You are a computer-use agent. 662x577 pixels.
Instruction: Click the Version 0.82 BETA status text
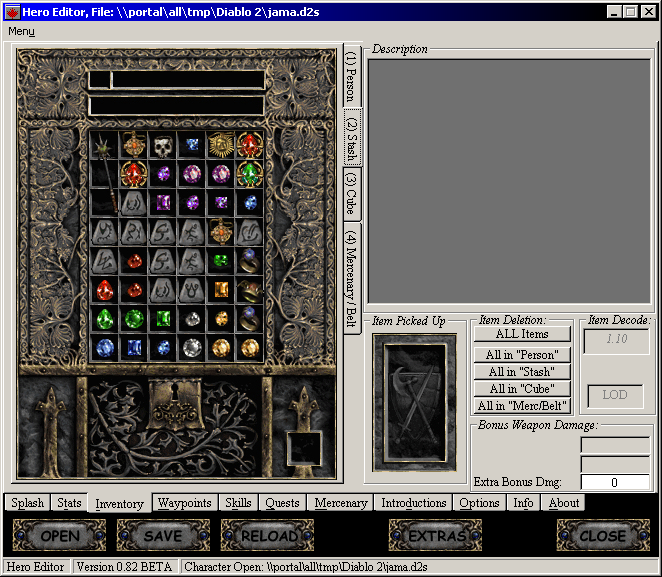point(124,566)
